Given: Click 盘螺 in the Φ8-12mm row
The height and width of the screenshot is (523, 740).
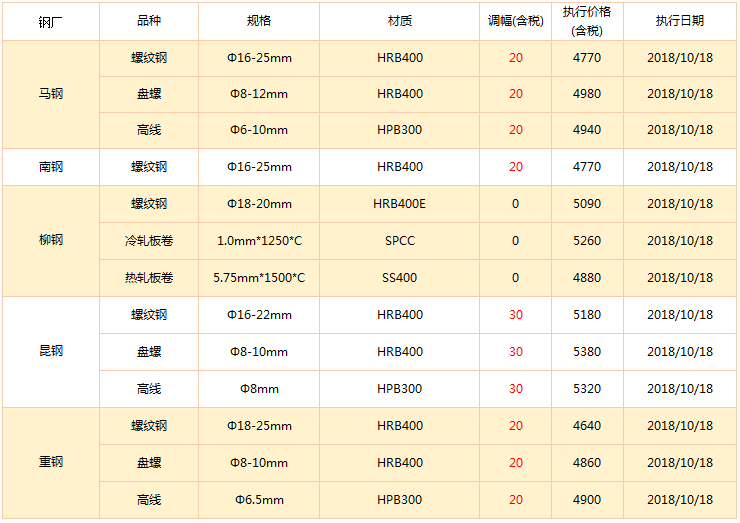Looking at the screenshot, I should coord(149,94).
